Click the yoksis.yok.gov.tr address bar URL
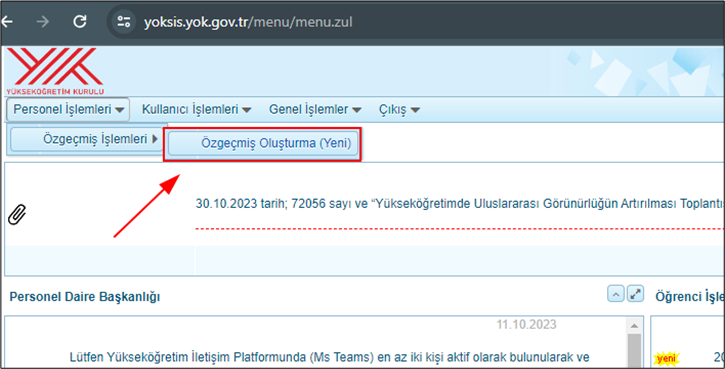725x369 pixels. (248, 22)
